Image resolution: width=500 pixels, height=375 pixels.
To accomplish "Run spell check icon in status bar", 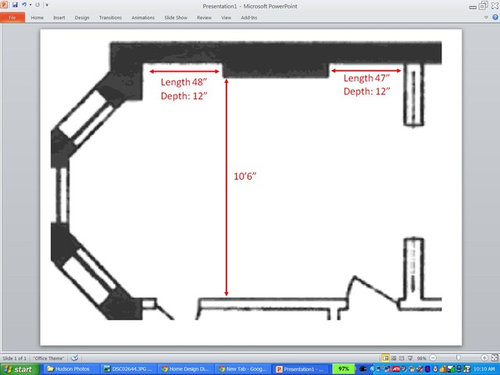I will coord(75,358).
